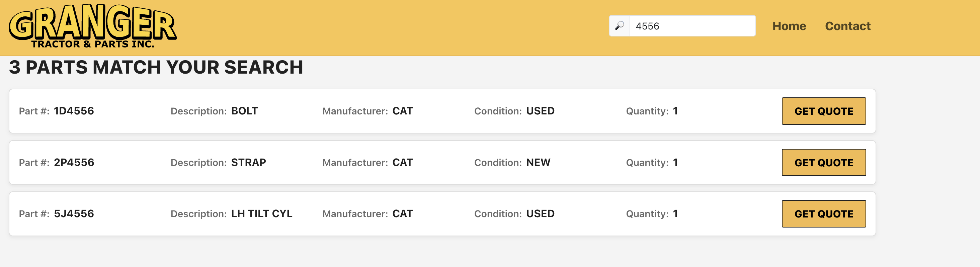Image resolution: width=980 pixels, height=267 pixels.
Task: Request a quote for the STRAP part
Action: [x=823, y=162]
